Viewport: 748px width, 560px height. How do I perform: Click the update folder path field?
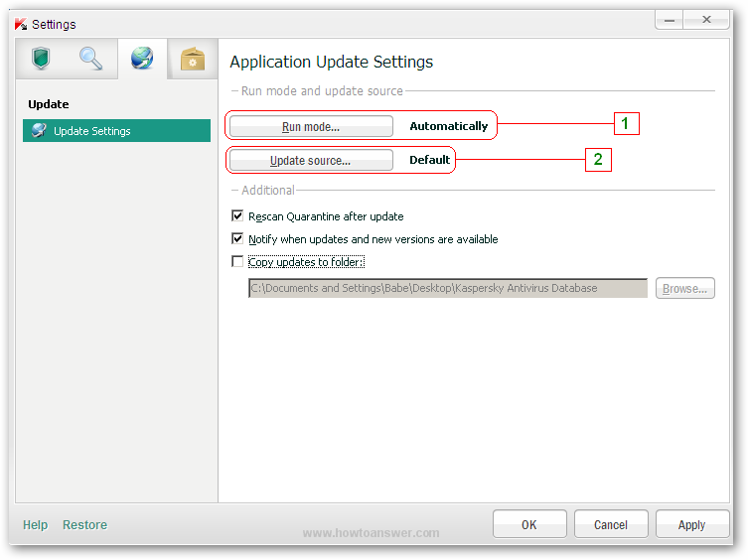(448, 288)
